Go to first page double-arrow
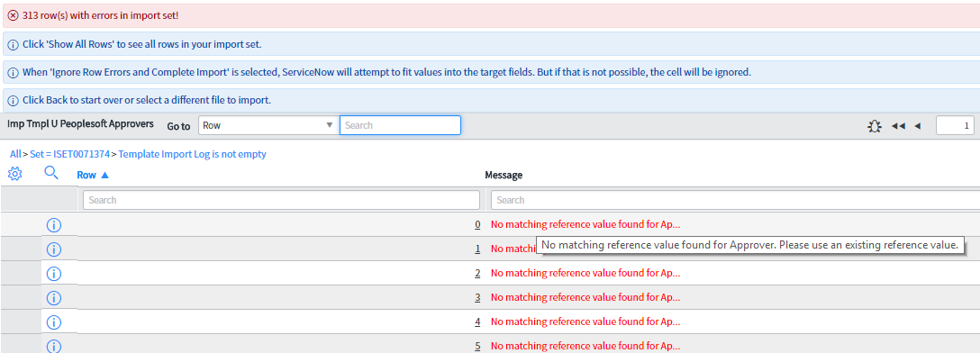Viewport: 980px width, 353px height. point(898,126)
